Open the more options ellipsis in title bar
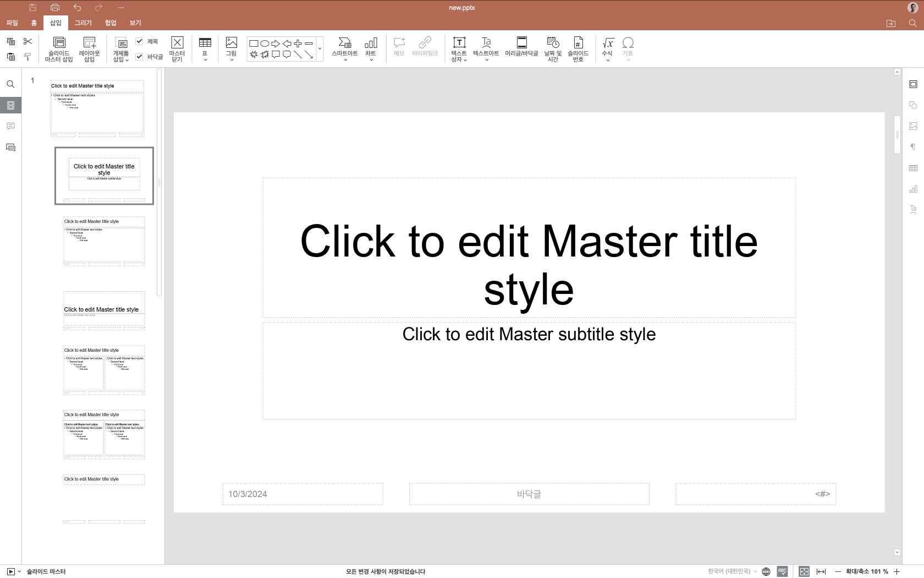Screen dimensions: 924x578 121,8
